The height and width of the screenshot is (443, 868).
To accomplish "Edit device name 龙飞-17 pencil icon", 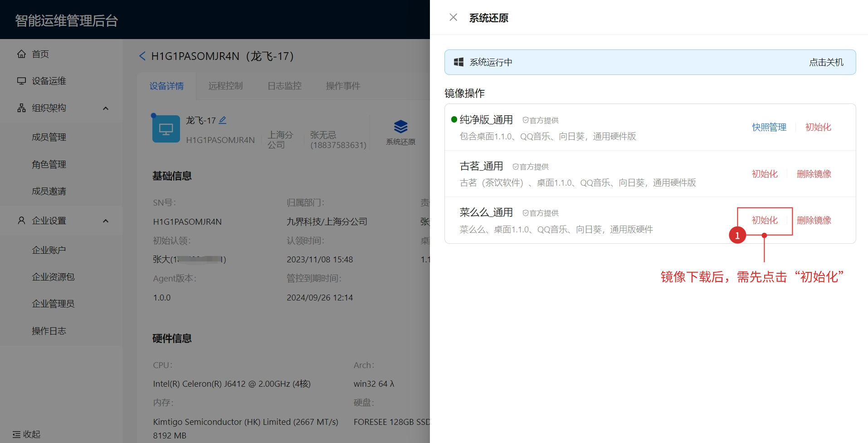I will point(223,120).
